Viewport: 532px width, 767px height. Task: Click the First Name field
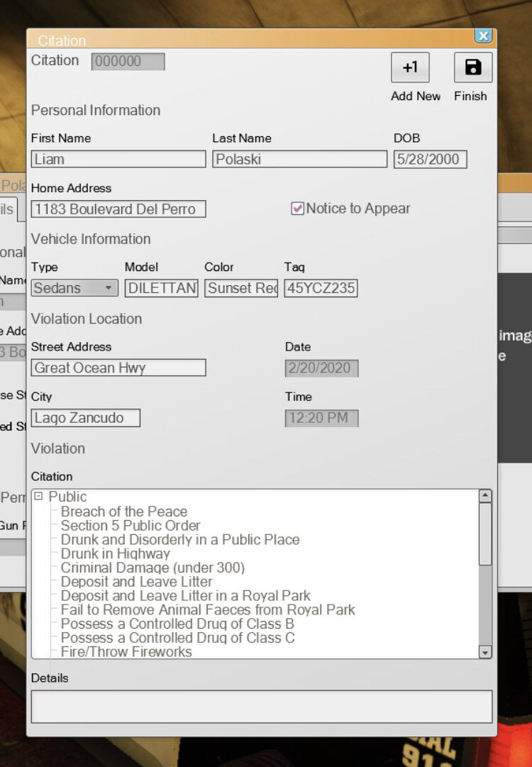pyautogui.click(x=118, y=159)
